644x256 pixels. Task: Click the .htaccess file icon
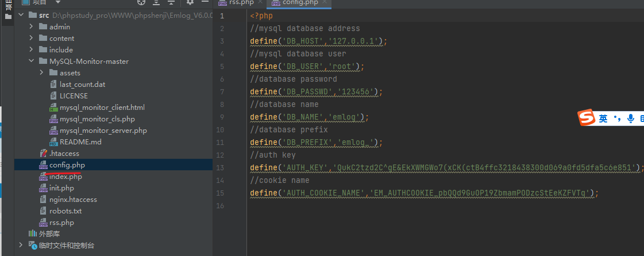(x=43, y=154)
